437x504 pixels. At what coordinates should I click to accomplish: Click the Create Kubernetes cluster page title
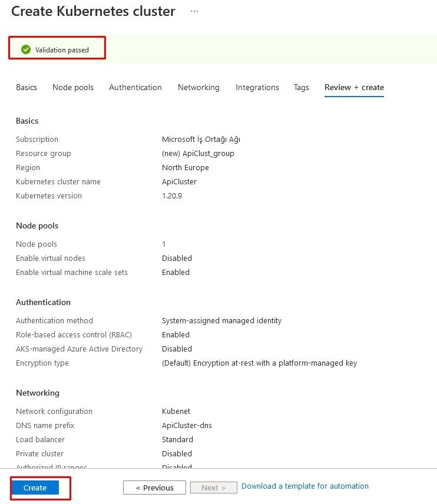pyautogui.click(x=92, y=11)
